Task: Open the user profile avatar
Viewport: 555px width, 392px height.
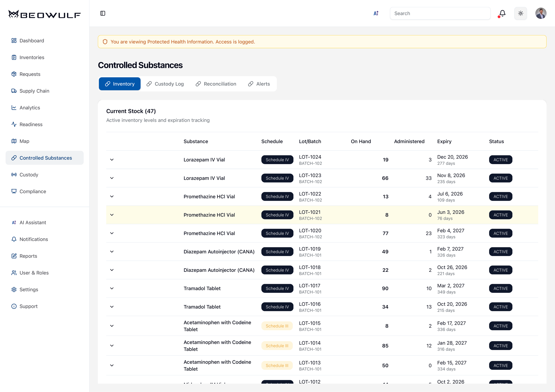Action: click(540, 13)
